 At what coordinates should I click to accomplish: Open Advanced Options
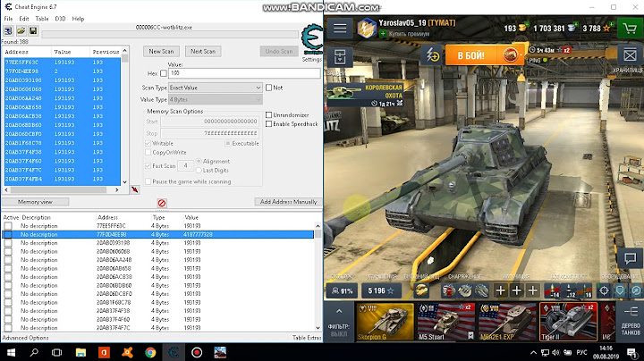(x=25, y=338)
